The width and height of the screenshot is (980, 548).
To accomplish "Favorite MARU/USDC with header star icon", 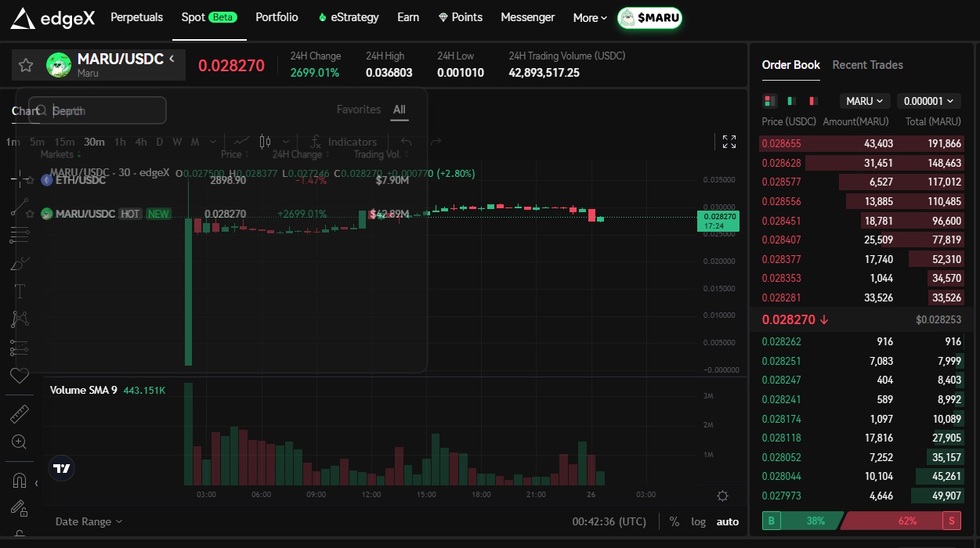I will (26, 65).
